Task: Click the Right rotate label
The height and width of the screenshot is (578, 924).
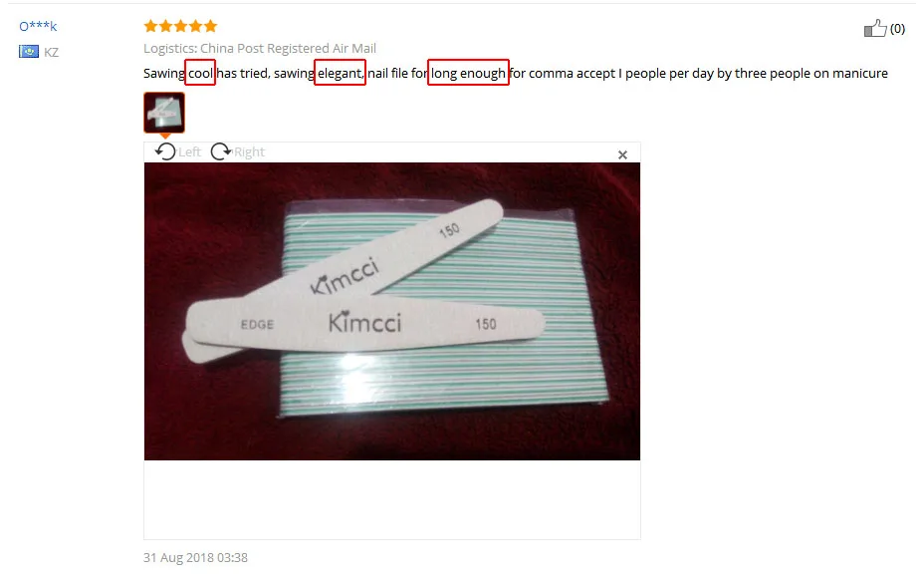Action: tap(249, 152)
